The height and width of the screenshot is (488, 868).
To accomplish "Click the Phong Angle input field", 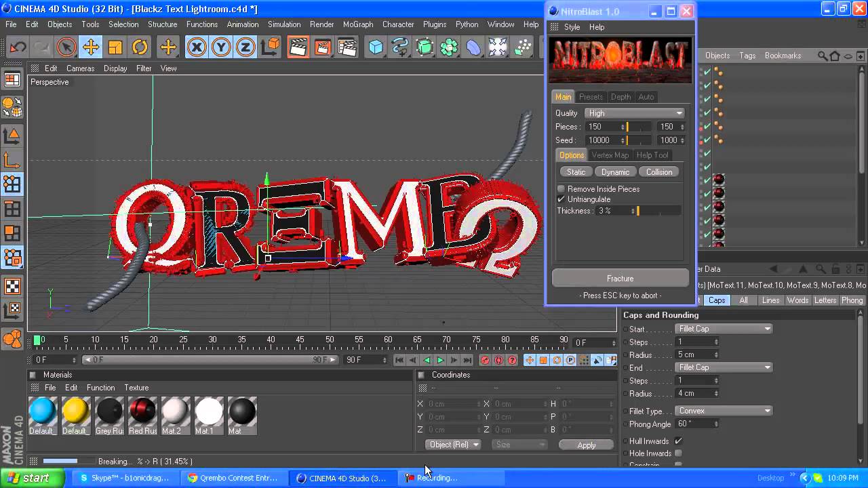I will tap(697, 424).
